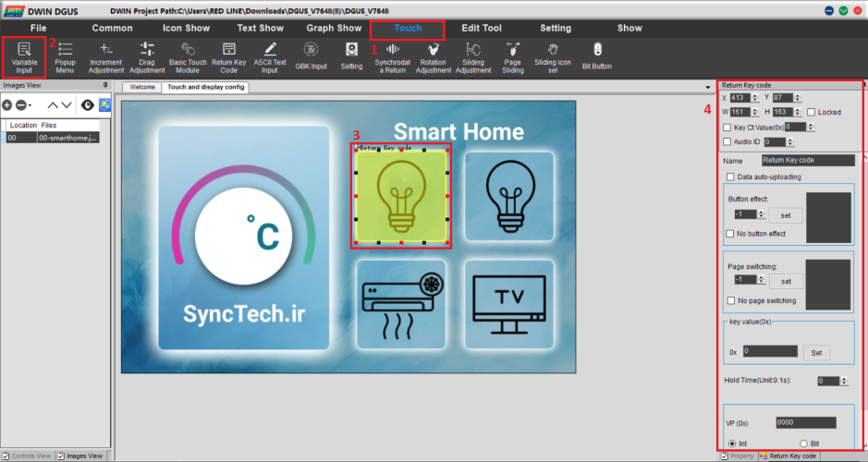The image size is (868, 462).
Task: Select the Bit Button tool
Action: [x=597, y=56]
